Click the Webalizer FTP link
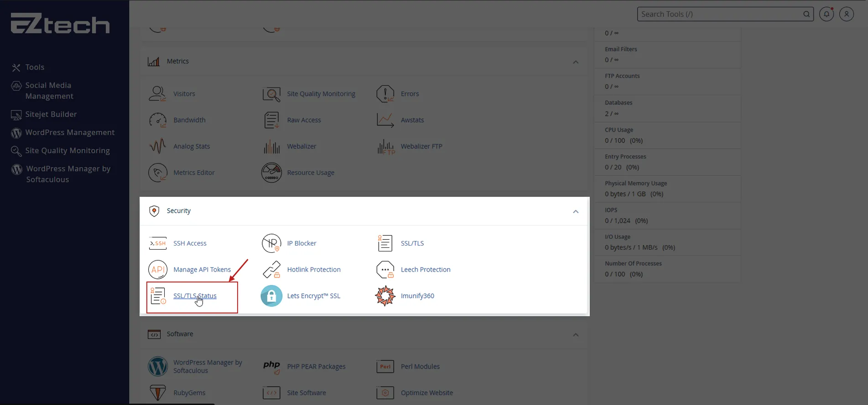Image resolution: width=868 pixels, height=405 pixels. pos(421,146)
